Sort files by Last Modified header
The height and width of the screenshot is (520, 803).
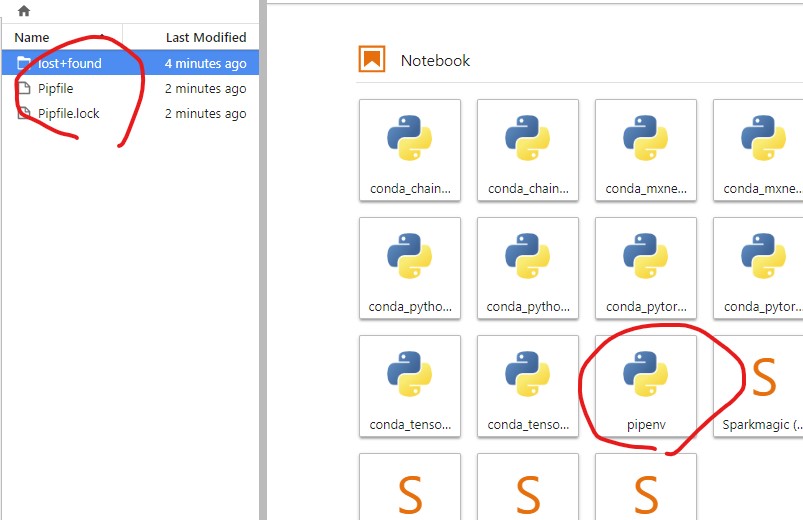point(206,37)
